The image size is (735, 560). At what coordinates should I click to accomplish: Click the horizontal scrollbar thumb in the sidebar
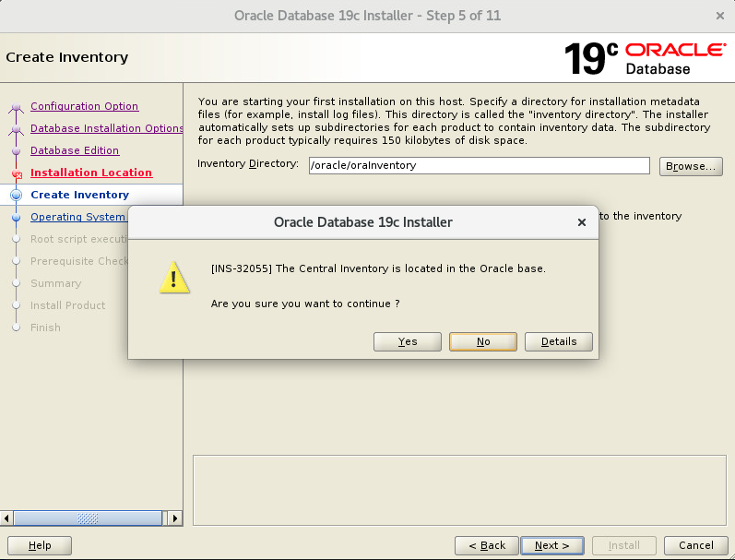coord(88,518)
